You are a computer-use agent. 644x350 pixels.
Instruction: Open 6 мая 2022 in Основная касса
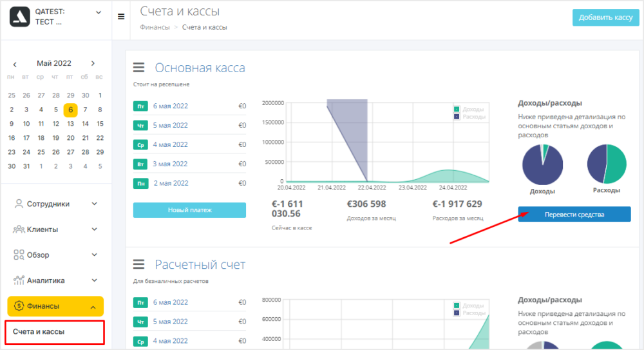pyautogui.click(x=171, y=106)
